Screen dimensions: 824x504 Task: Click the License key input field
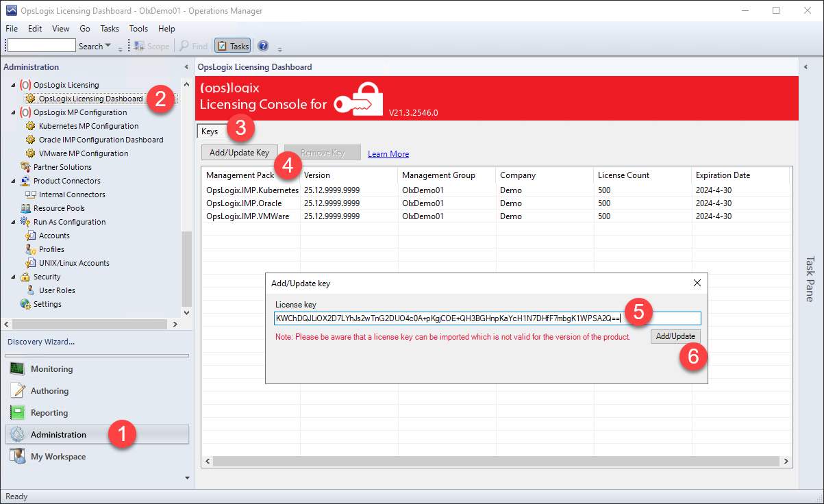click(x=487, y=318)
